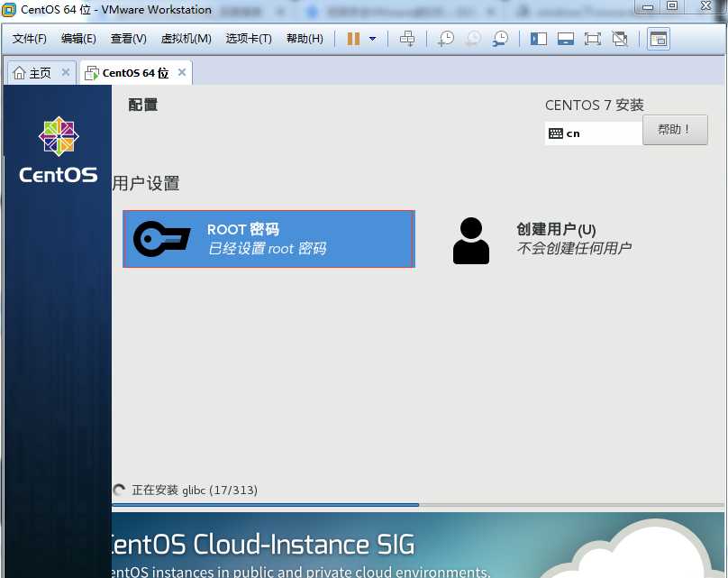Screen dimensions: 728x578
Task: Click the CENTOS 7 安装 title text
Action: [595, 106]
